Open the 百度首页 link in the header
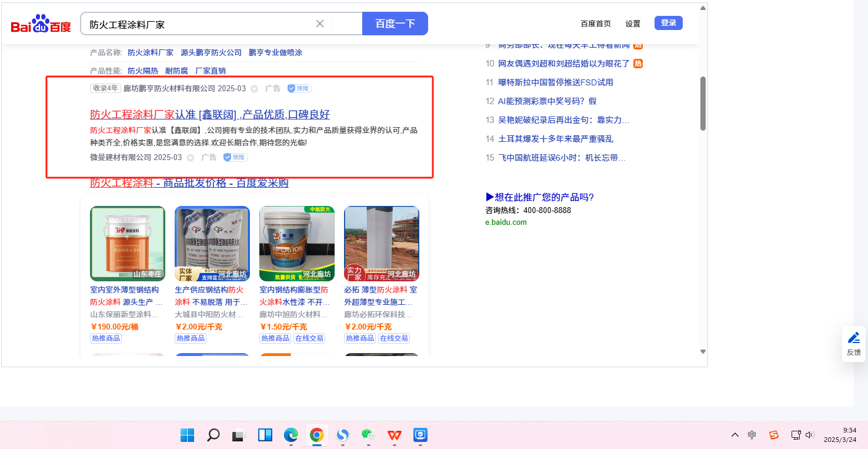The height and width of the screenshot is (449, 868). (596, 24)
